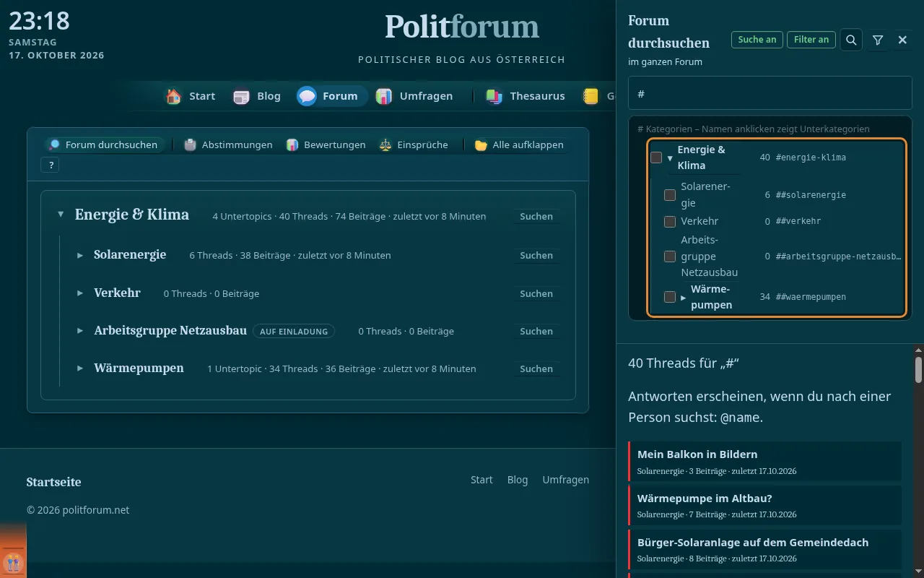Screen dimensions: 924x578
Task: Click the funnel filter icon in search panel
Action: click(878, 40)
